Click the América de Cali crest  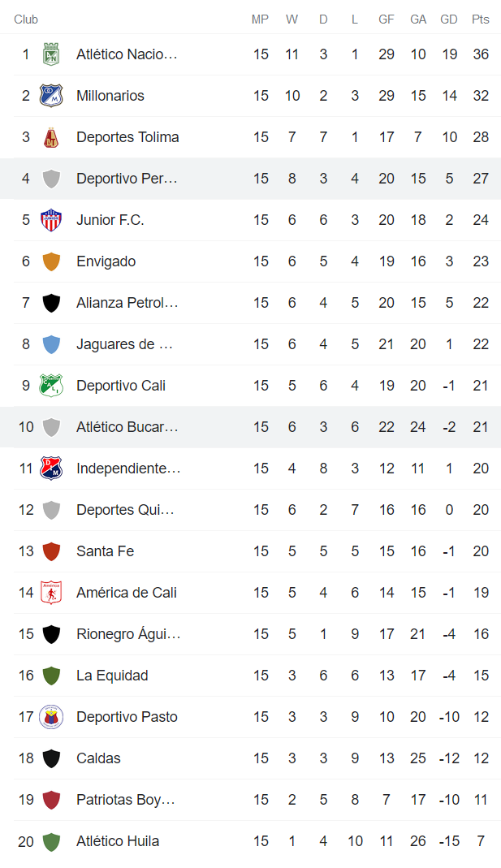(51, 593)
